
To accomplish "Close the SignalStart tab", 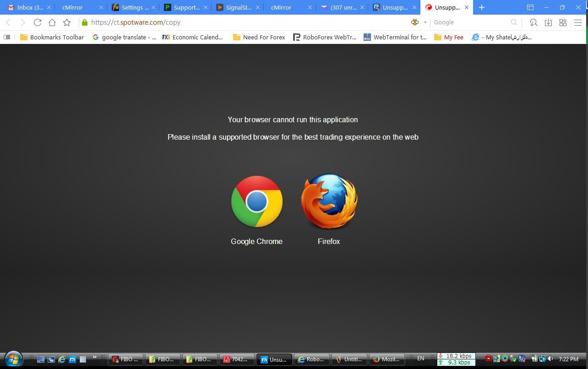I will tap(258, 7).
